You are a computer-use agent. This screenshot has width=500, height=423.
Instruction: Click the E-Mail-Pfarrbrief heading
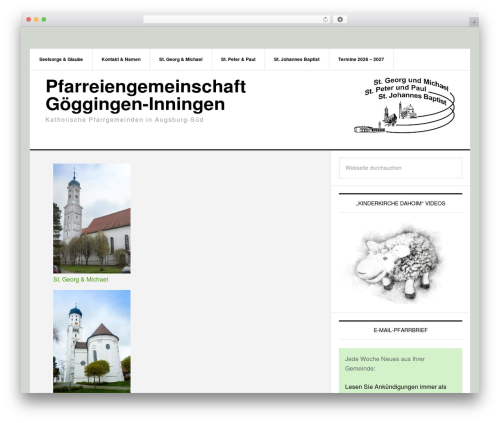coord(400,330)
